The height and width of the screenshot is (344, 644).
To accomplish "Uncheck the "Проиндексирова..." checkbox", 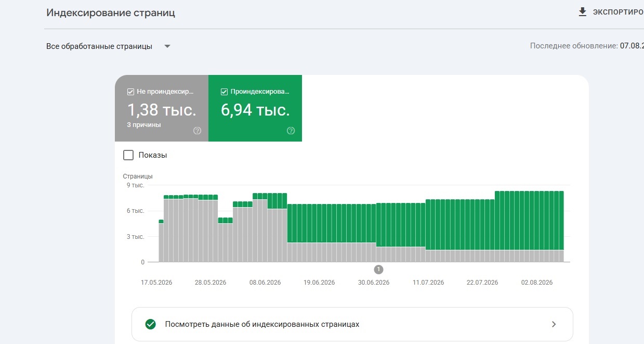I will (x=224, y=92).
